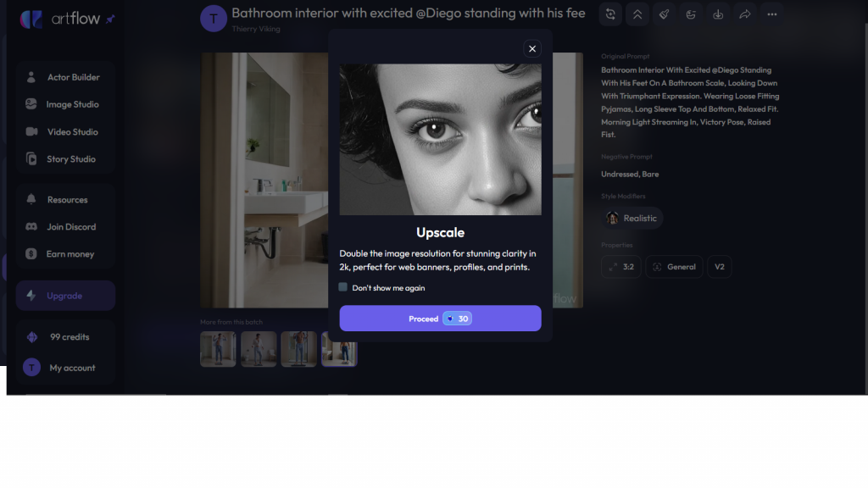Open the Earn money page
This screenshot has height=488, width=868.
pos(65,254)
